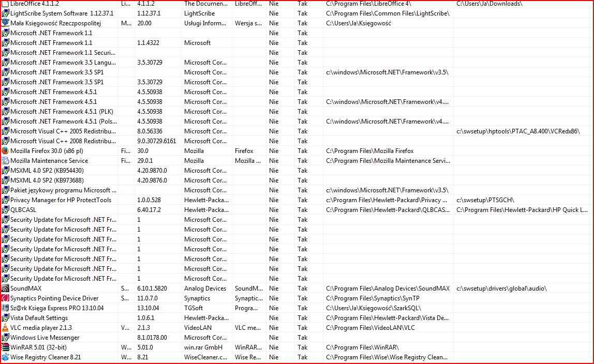594x364 pixels.
Task: Click the Microsoft Visual C++ 2005 Redistributable icon
Action: coord(5,131)
